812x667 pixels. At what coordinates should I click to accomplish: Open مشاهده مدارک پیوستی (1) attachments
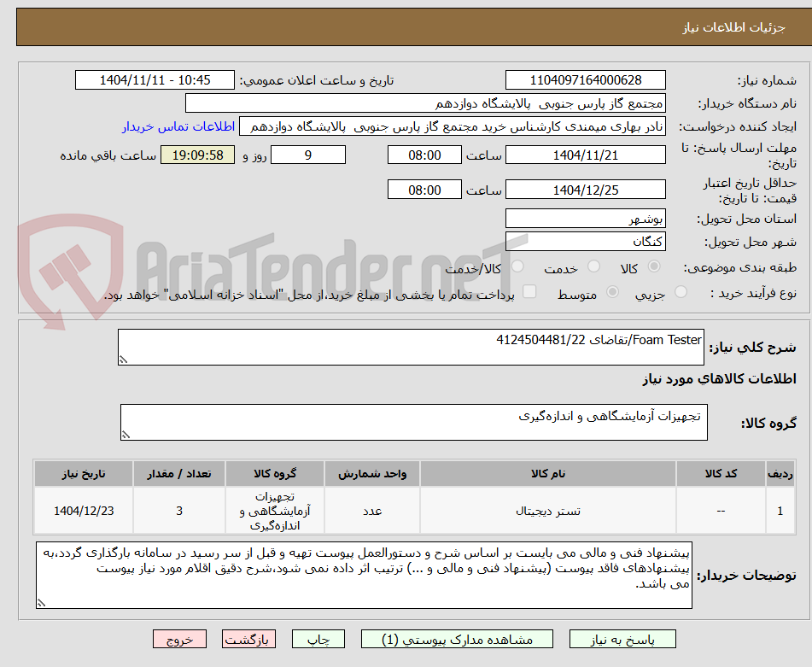458,640
